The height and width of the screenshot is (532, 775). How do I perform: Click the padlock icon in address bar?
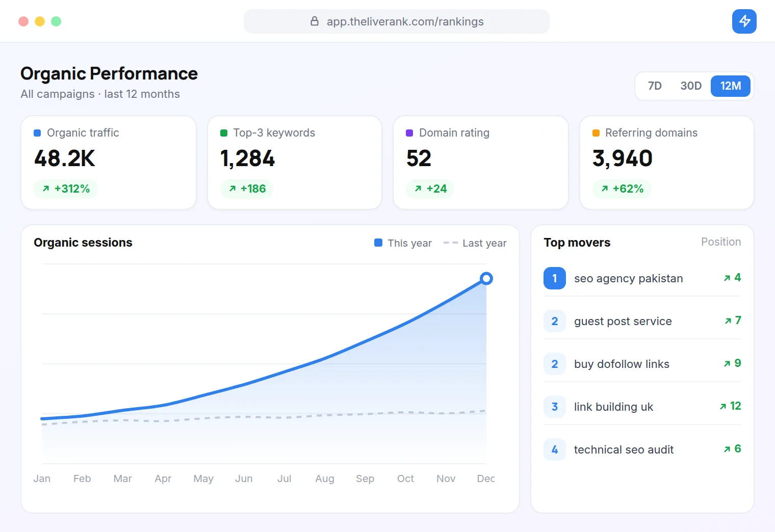315,21
